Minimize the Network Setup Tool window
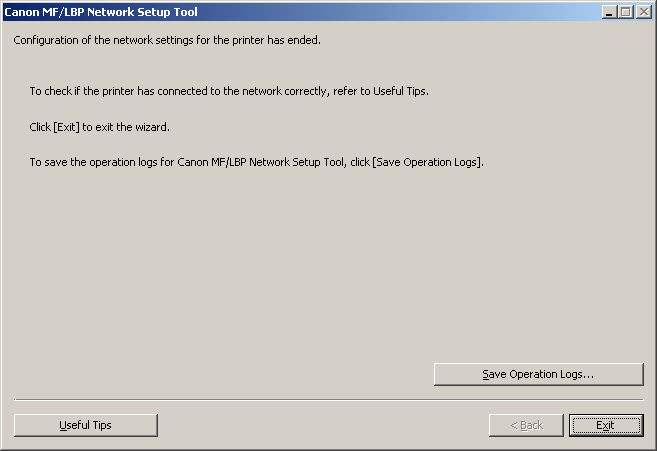The image size is (657, 451). [610, 12]
